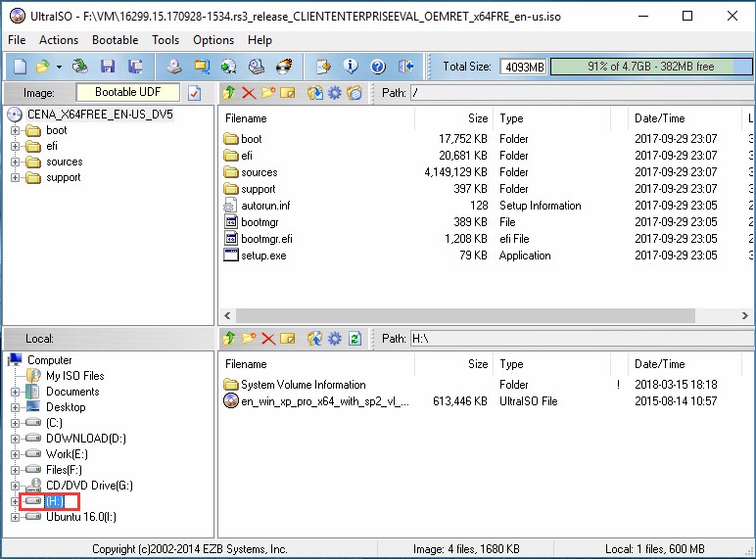Image resolution: width=756 pixels, height=559 pixels.
Task: Click the Exit door icon in toolbar
Action: click(406, 67)
